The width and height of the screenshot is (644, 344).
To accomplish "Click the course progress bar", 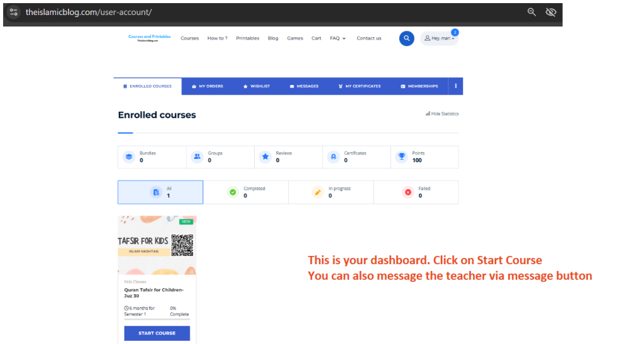I will 157,319.
